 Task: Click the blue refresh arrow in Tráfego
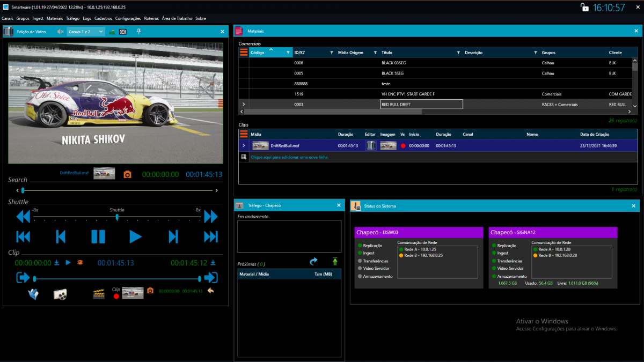coord(314,261)
